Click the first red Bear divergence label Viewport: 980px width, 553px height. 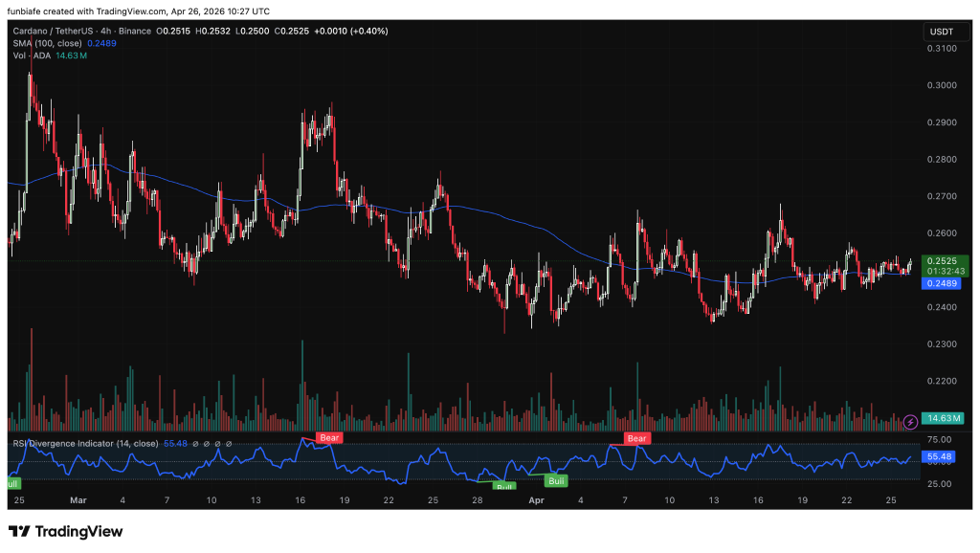click(329, 437)
